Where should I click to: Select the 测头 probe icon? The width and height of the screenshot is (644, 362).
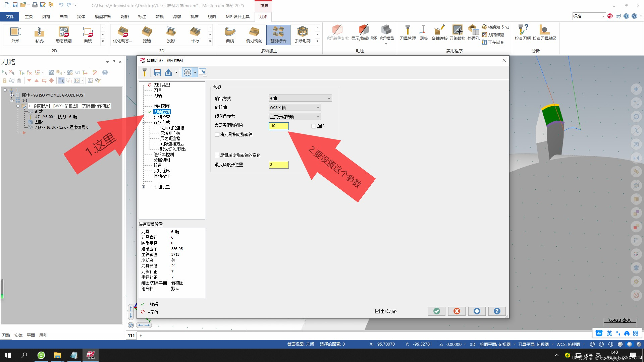424,33
